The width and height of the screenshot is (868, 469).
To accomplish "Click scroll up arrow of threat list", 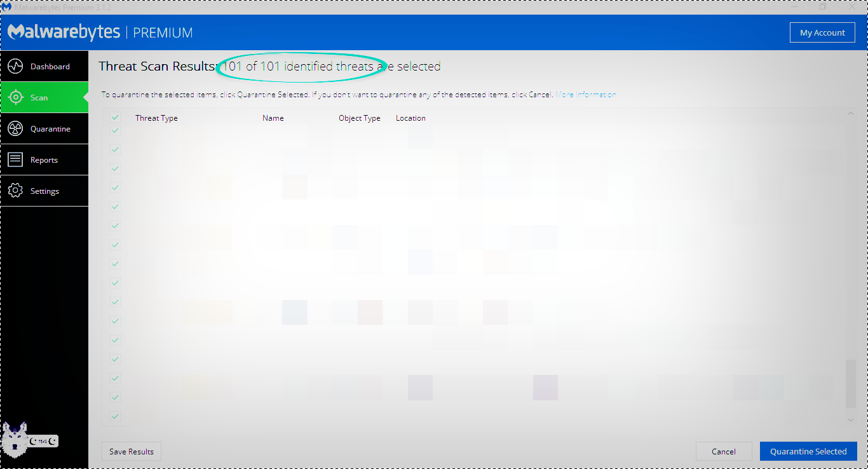I will [851, 114].
